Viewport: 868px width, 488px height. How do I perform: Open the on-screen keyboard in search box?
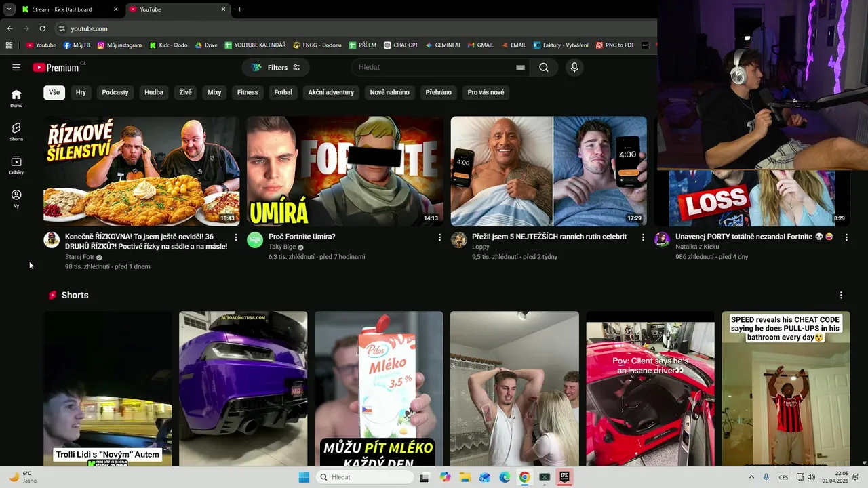pos(520,67)
